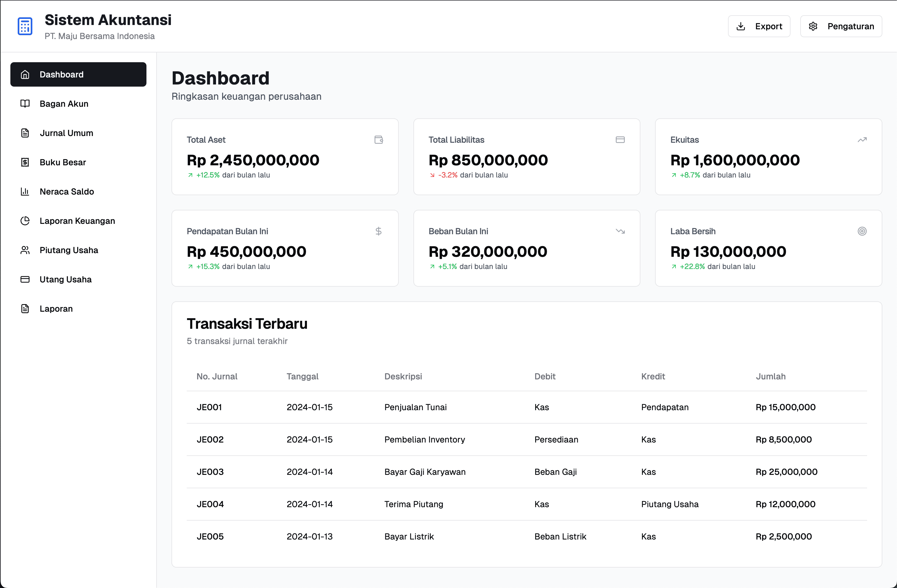Select journal number JE003
This screenshot has height=588, width=897.
coord(210,472)
